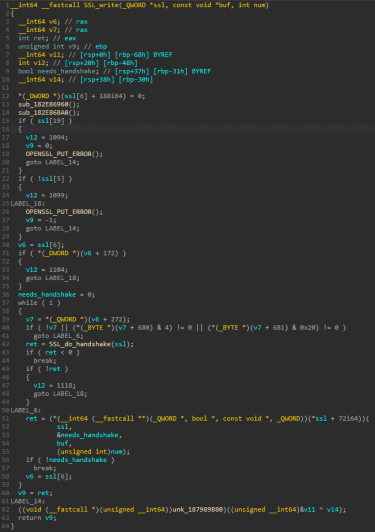Click the 'if ( ssl[19] )' condition

tap(45, 121)
